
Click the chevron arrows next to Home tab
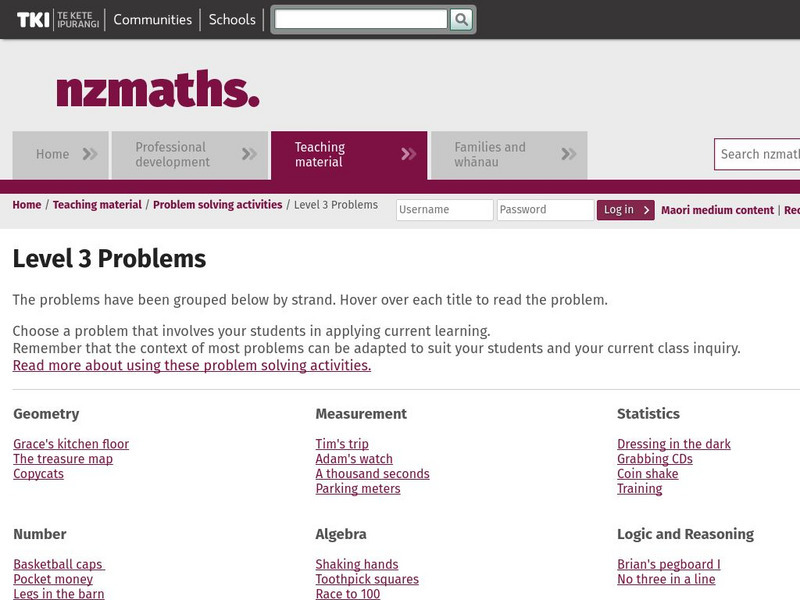click(x=90, y=154)
